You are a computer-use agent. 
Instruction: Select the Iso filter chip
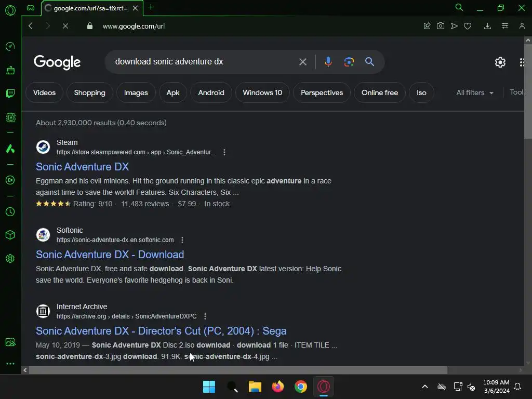[x=421, y=92]
